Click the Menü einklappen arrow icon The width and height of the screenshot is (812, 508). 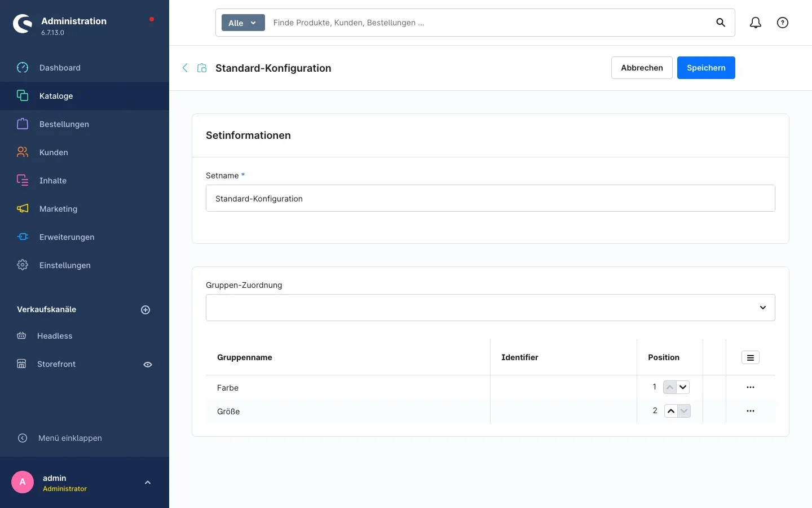[x=23, y=438]
